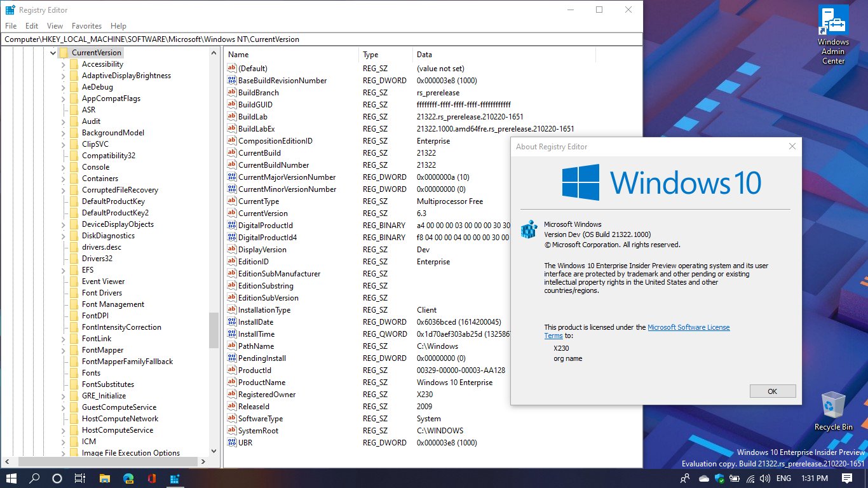Expand the DiskDiagnostics key
This screenshot has width=868, height=488.
[64, 236]
